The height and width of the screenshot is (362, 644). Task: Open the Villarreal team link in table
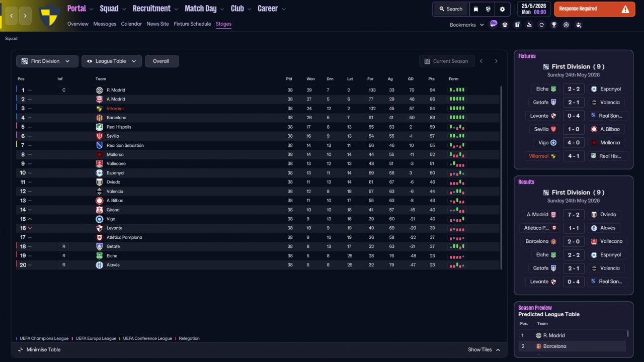click(115, 109)
